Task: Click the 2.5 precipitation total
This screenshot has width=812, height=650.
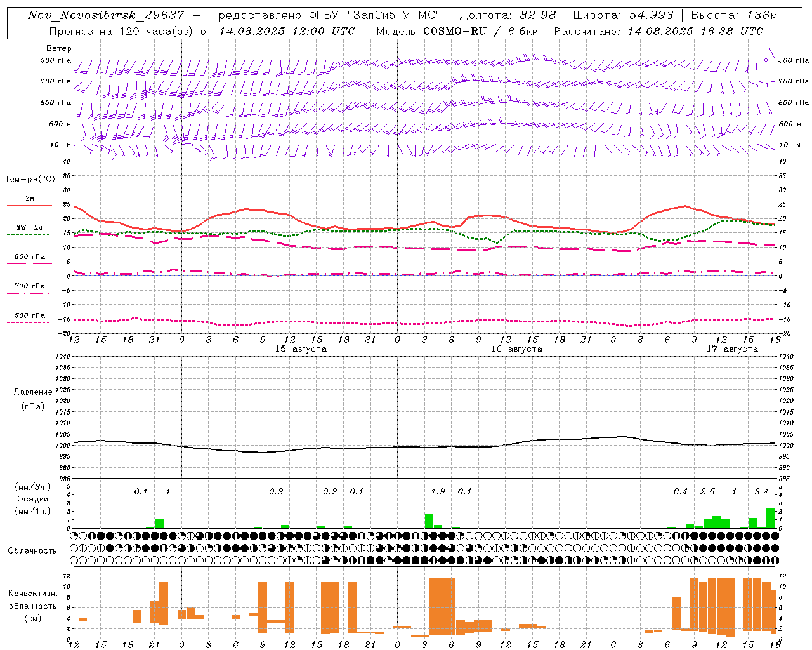Action: coord(707,491)
